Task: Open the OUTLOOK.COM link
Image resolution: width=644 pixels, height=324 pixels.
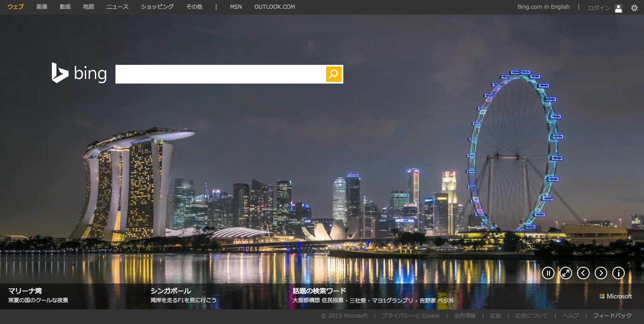Action: tap(274, 7)
